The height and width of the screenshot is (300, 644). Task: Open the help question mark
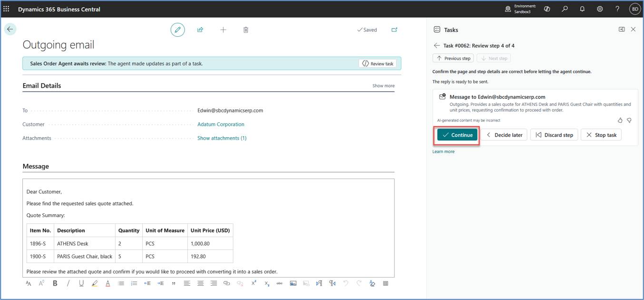click(617, 9)
